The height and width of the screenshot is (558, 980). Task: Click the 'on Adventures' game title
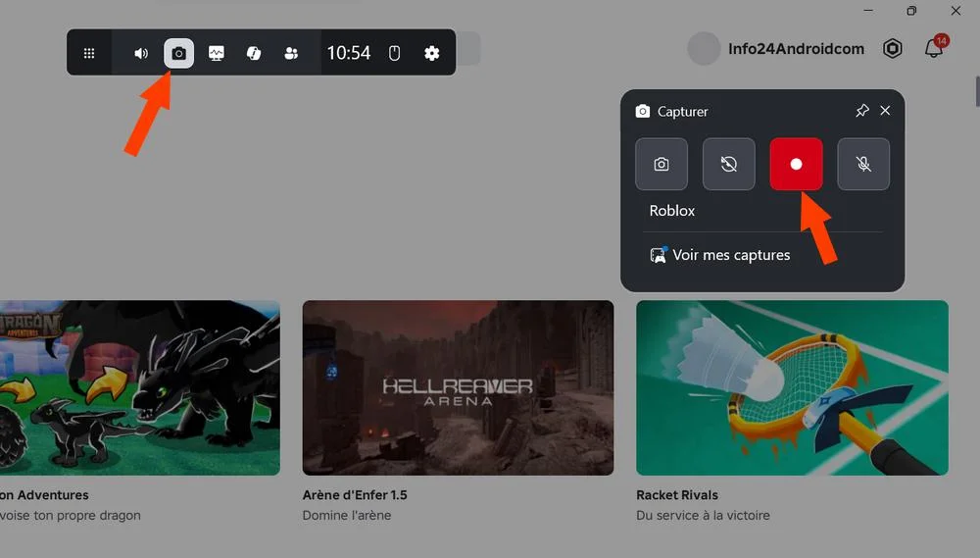coord(44,495)
